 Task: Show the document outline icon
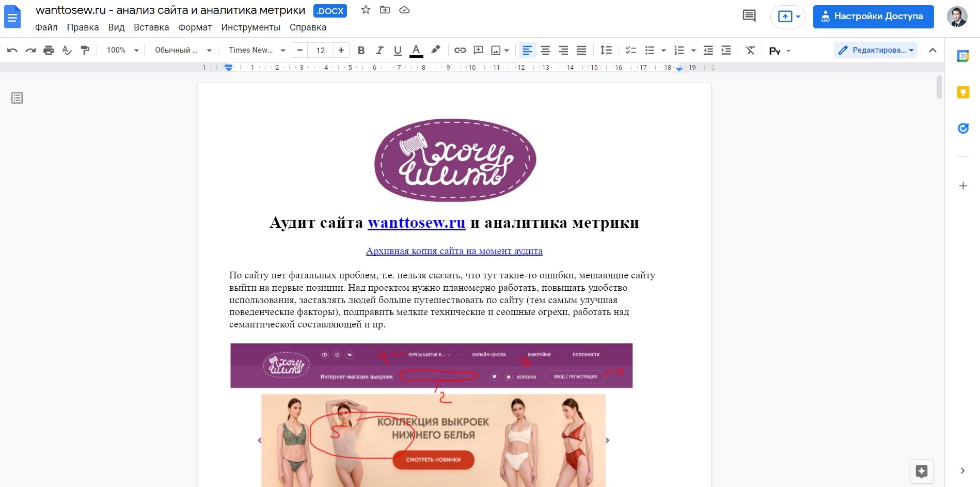(x=17, y=98)
